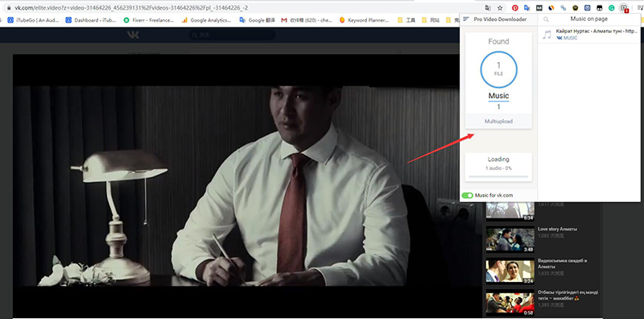644x319 pixels.
Task: Click the yellow and black round extension icon
Action: [x=576, y=7]
